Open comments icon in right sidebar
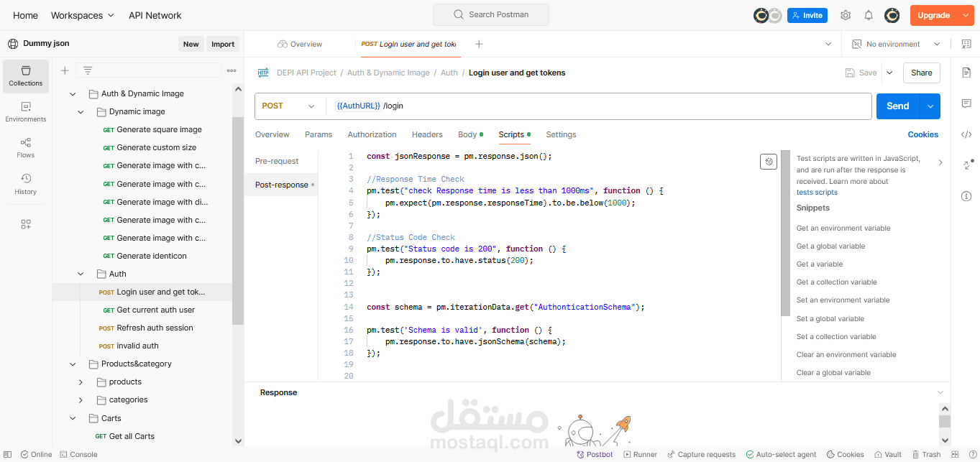Image resolution: width=980 pixels, height=462 pixels. (966, 103)
